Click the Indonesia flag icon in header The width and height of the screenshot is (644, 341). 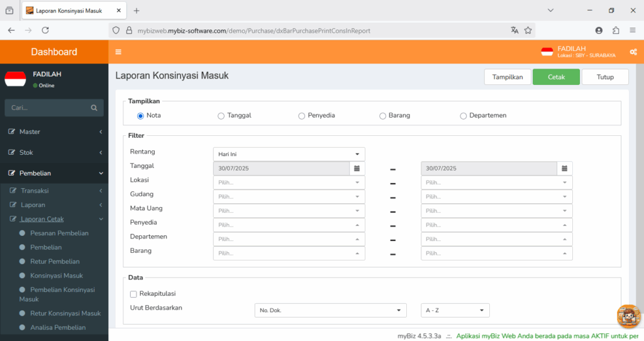(x=547, y=52)
